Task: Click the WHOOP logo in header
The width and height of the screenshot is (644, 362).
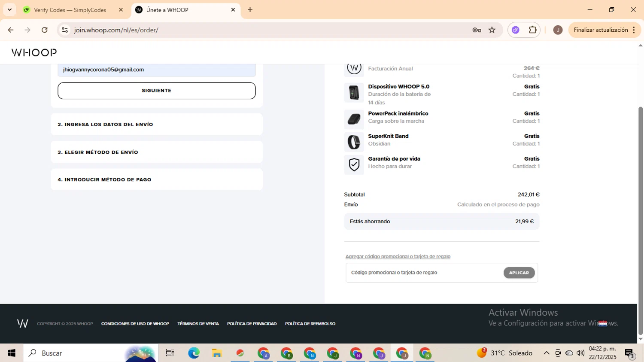Action: [x=34, y=52]
